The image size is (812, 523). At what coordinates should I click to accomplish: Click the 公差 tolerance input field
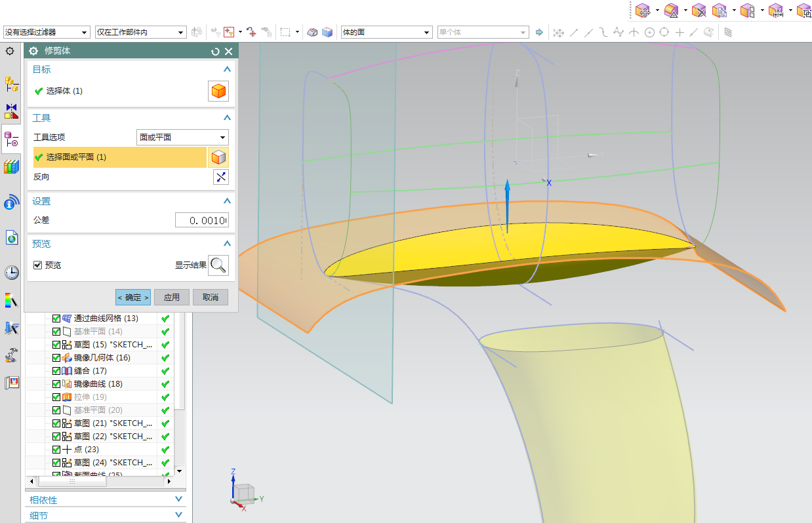coord(201,220)
